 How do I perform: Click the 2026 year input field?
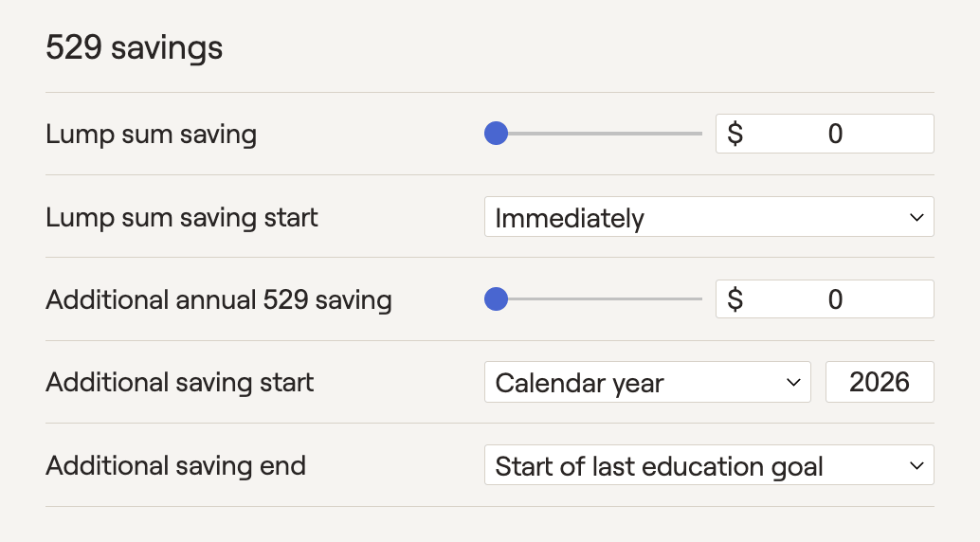(880, 383)
